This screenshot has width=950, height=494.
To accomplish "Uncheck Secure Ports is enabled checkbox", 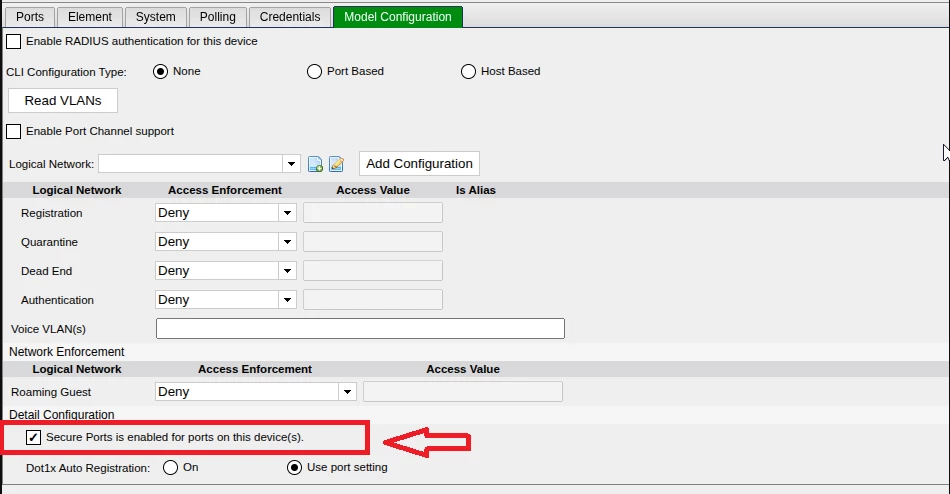I will tap(33, 437).
